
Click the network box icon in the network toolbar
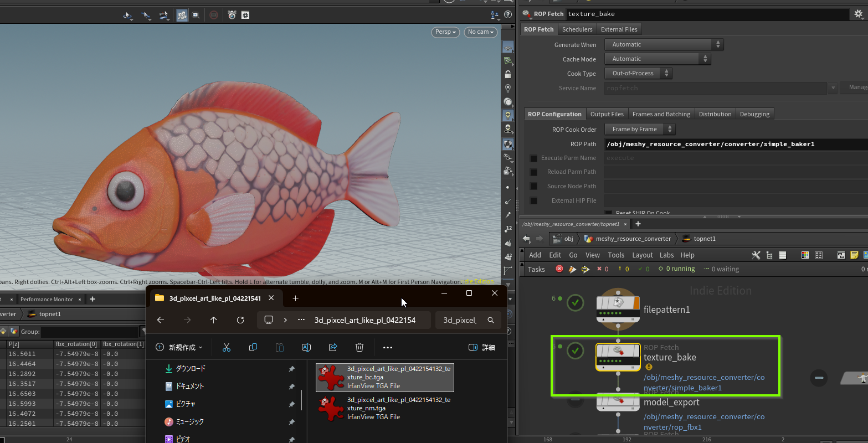[841, 255]
